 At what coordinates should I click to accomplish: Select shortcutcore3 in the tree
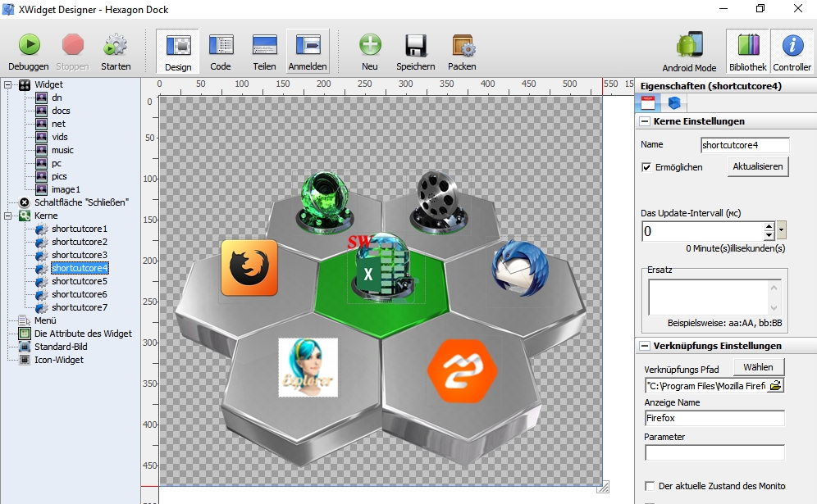(x=80, y=255)
